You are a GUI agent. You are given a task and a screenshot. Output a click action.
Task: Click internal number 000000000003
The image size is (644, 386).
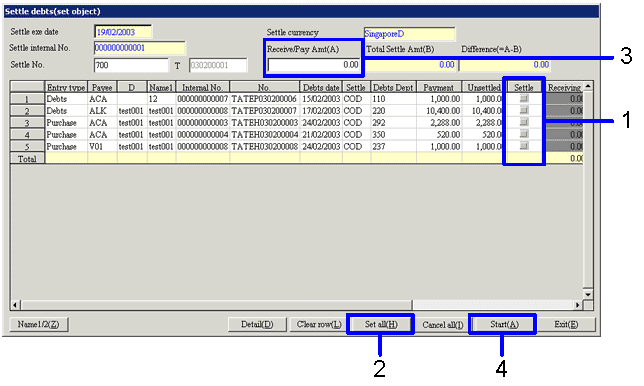point(202,123)
